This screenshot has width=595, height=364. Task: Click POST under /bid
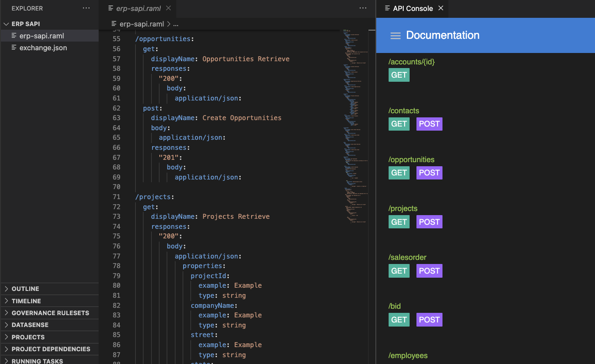[429, 320]
